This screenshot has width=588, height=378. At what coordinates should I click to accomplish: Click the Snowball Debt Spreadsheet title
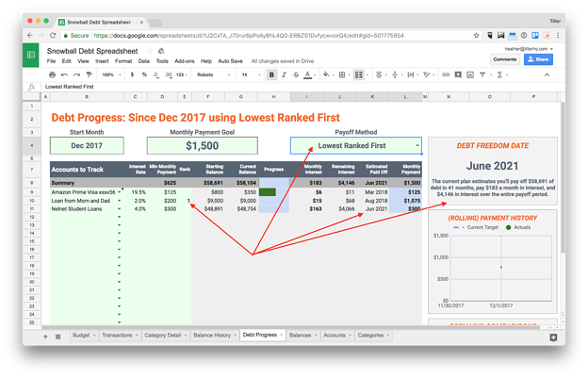pos(92,51)
